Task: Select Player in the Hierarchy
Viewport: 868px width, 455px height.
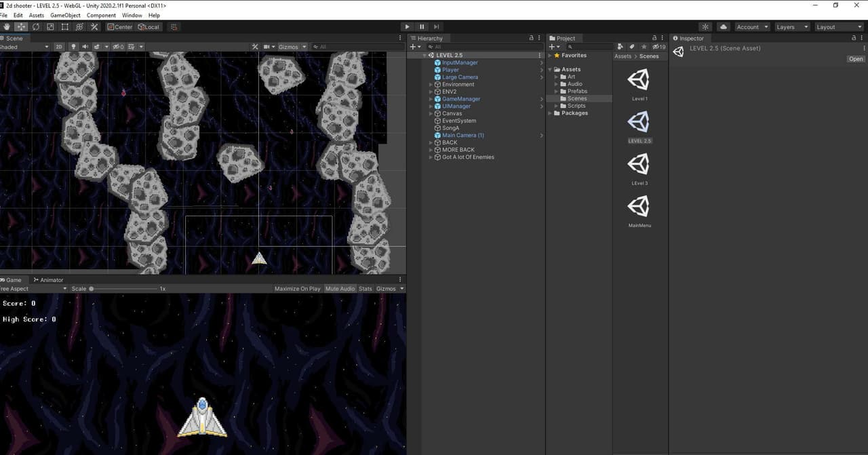Action: (x=450, y=70)
